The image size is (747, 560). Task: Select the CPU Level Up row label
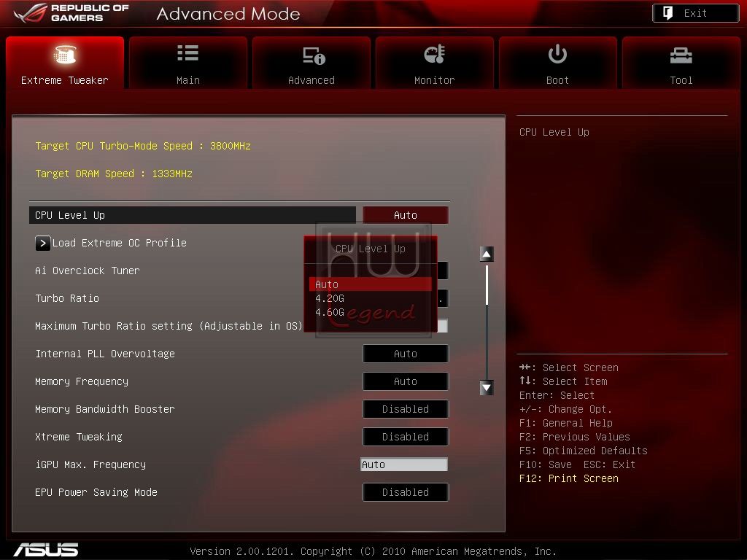pyautogui.click(x=70, y=215)
